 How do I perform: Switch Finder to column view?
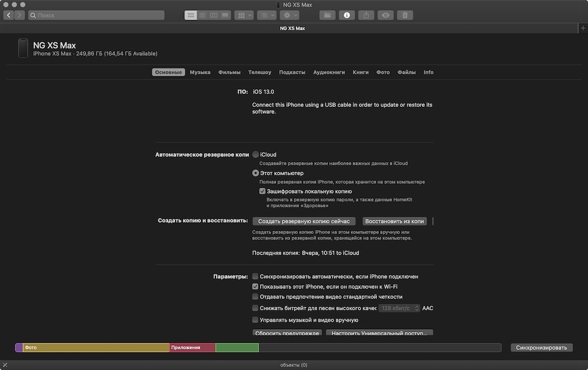(x=214, y=15)
